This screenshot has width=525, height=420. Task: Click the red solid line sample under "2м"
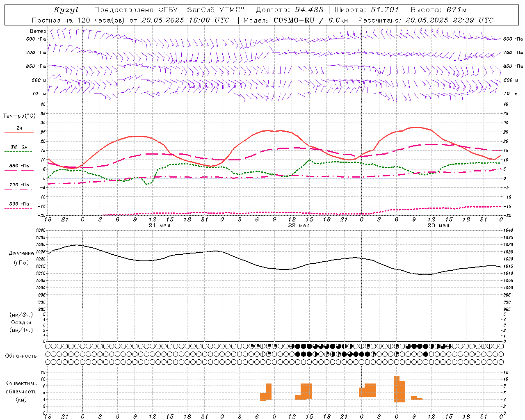[19, 132]
